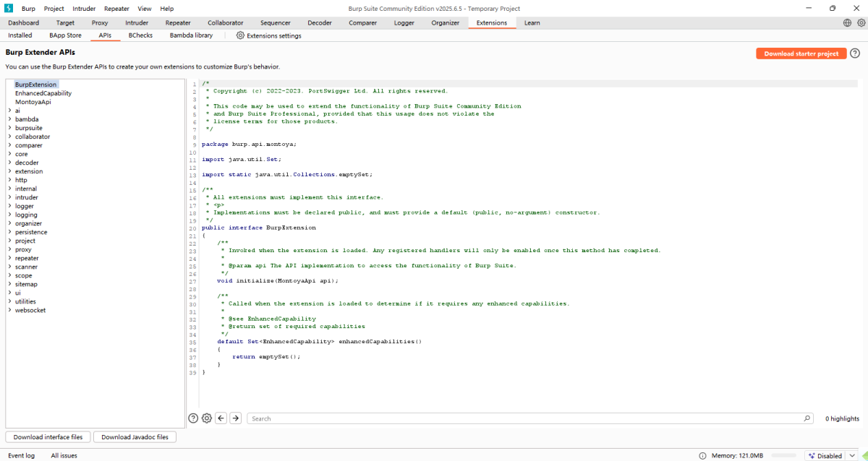This screenshot has height=461, width=868.
Task: Open the Intruder menu
Action: [x=83, y=8]
